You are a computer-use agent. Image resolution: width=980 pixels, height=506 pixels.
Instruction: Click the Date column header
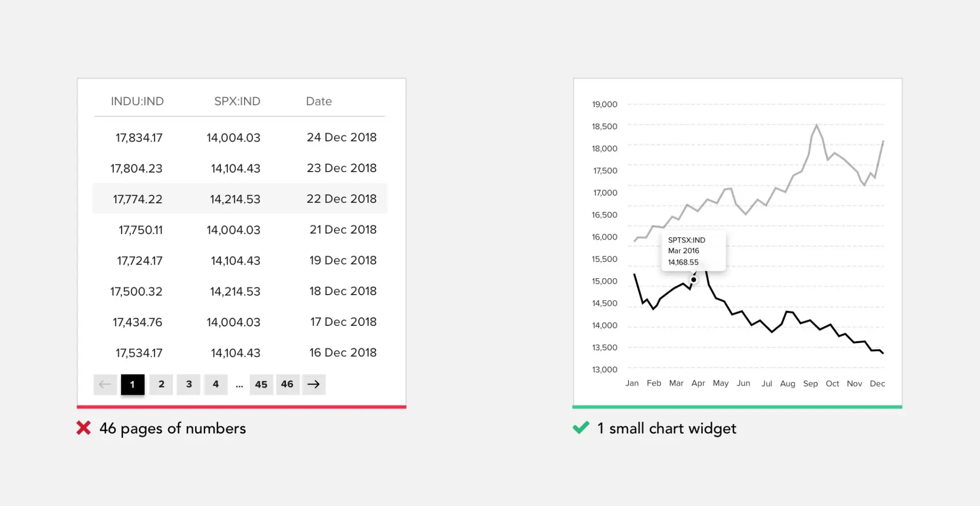[319, 101]
